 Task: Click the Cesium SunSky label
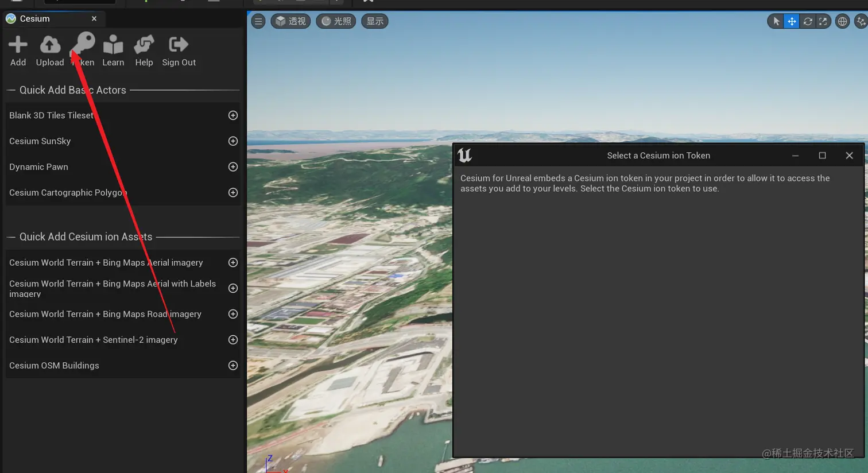pos(40,141)
